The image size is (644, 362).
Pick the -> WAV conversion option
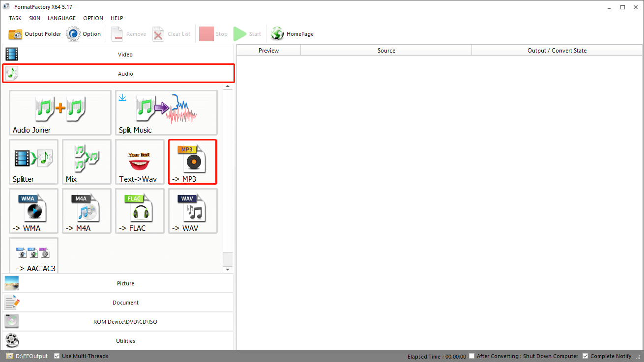click(x=193, y=211)
